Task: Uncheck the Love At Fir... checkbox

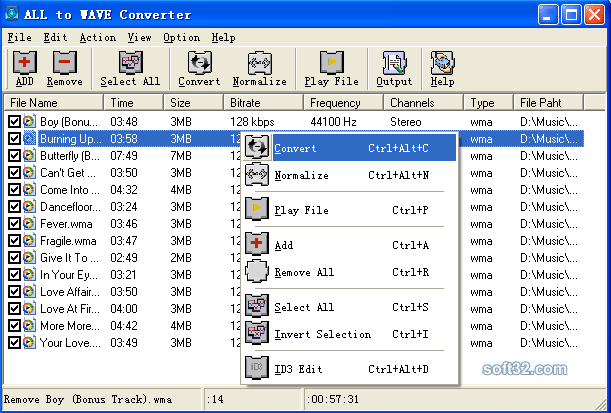Action: pos(14,309)
